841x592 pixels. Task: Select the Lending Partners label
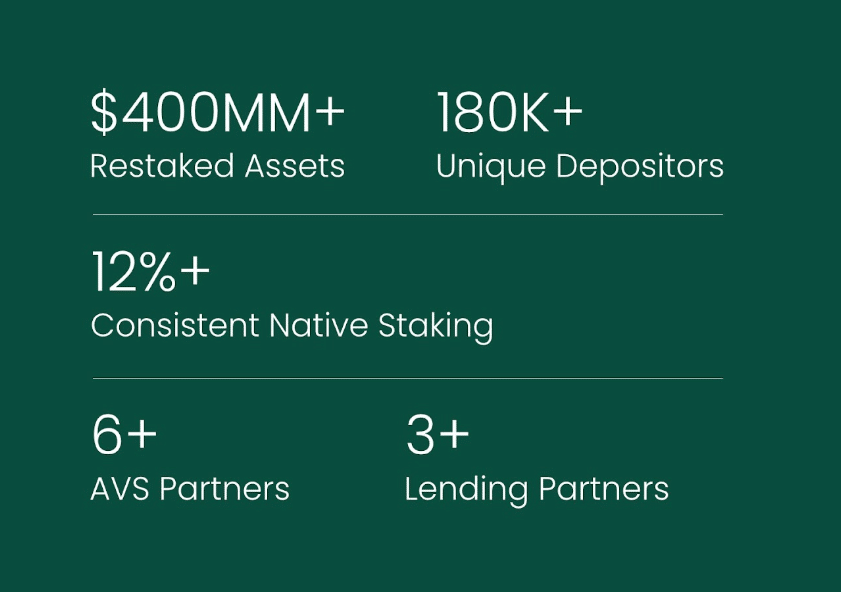(x=536, y=490)
